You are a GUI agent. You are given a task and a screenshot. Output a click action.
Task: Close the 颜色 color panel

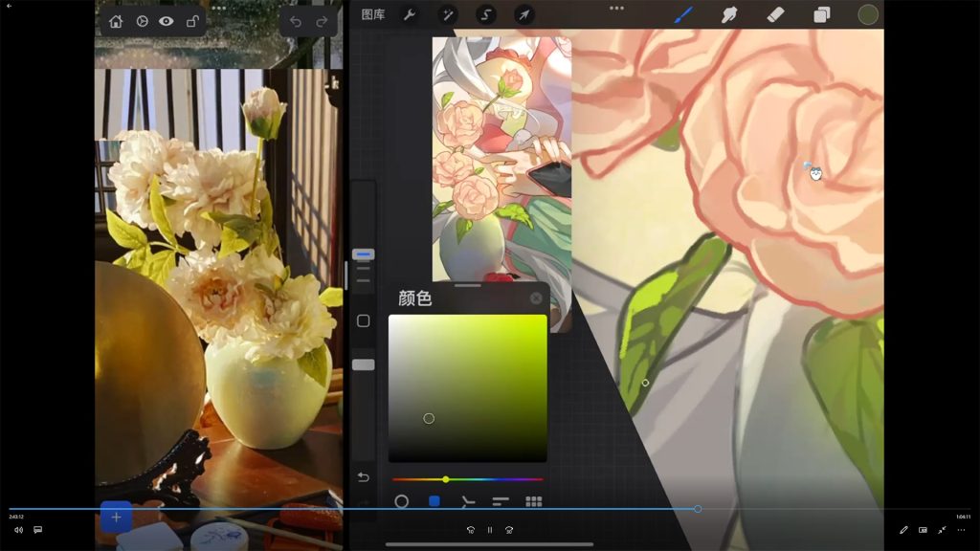[536, 298]
